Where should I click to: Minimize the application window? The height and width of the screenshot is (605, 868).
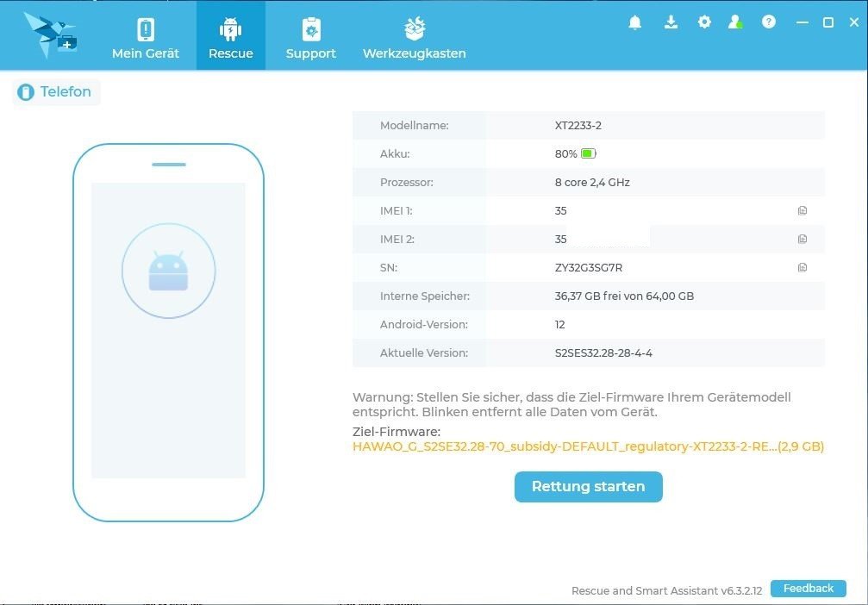coord(802,22)
